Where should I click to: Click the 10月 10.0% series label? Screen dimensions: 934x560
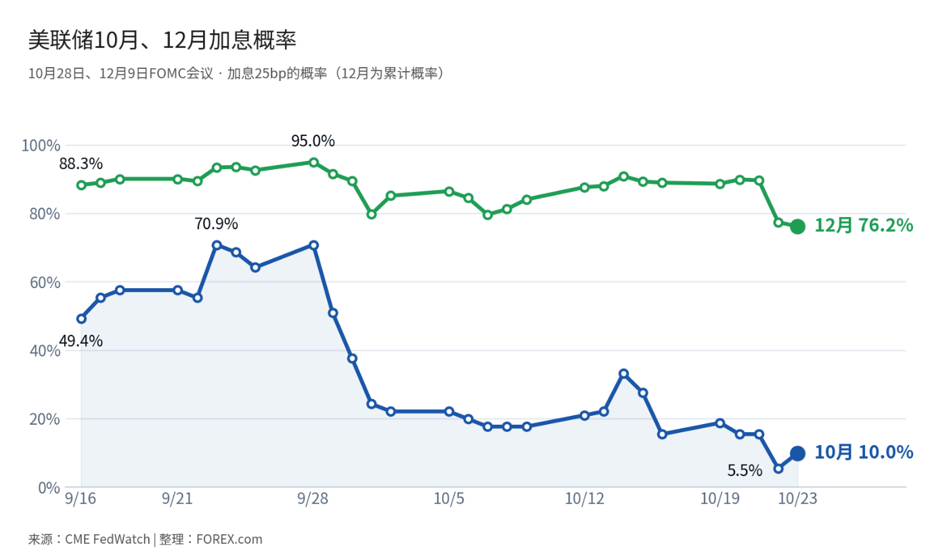[864, 452]
